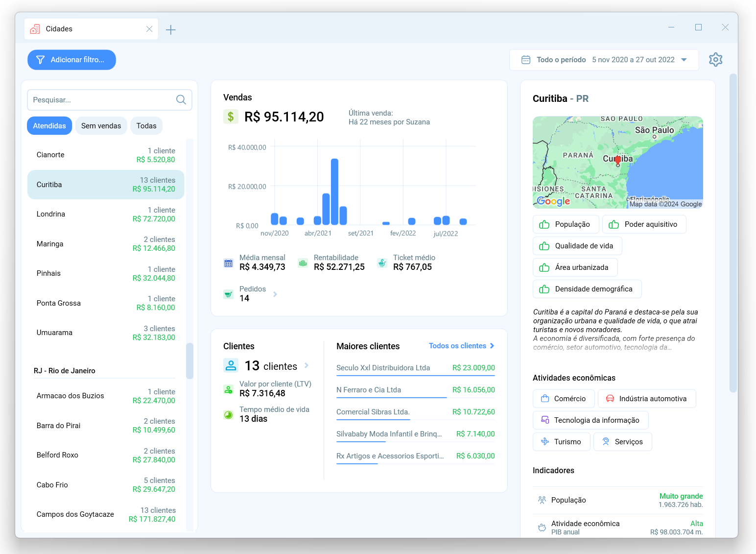Click the Cidades tab building icon

pyautogui.click(x=35, y=29)
